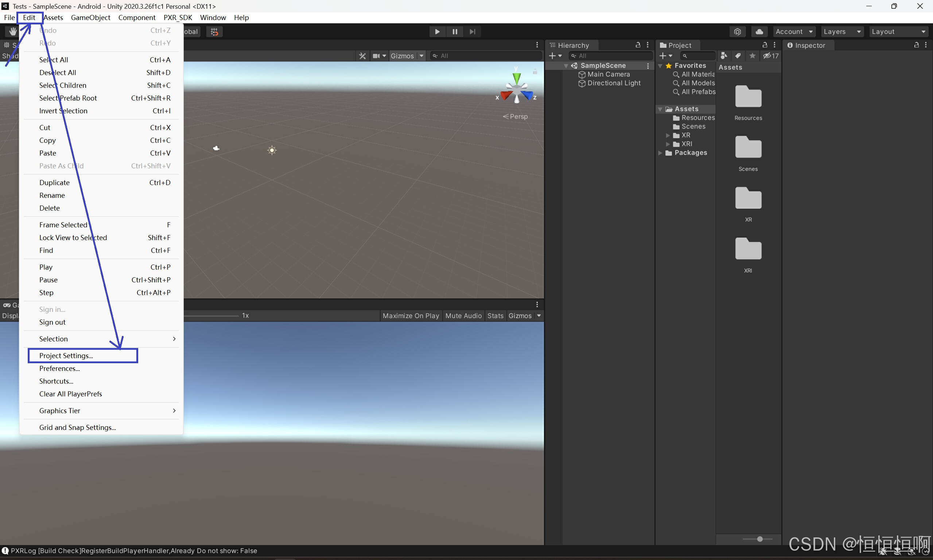Choose Project Settings... from Edit menu

pyautogui.click(x=66, y=356)
